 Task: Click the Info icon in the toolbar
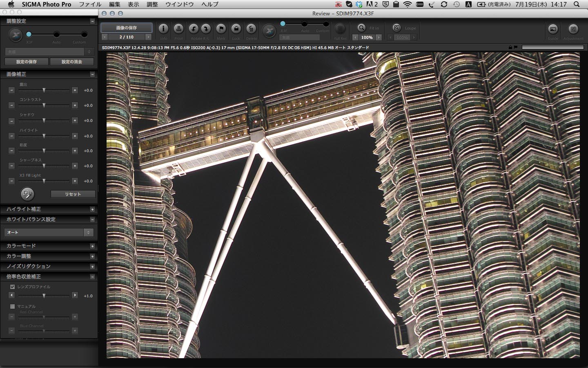point(163,29)
